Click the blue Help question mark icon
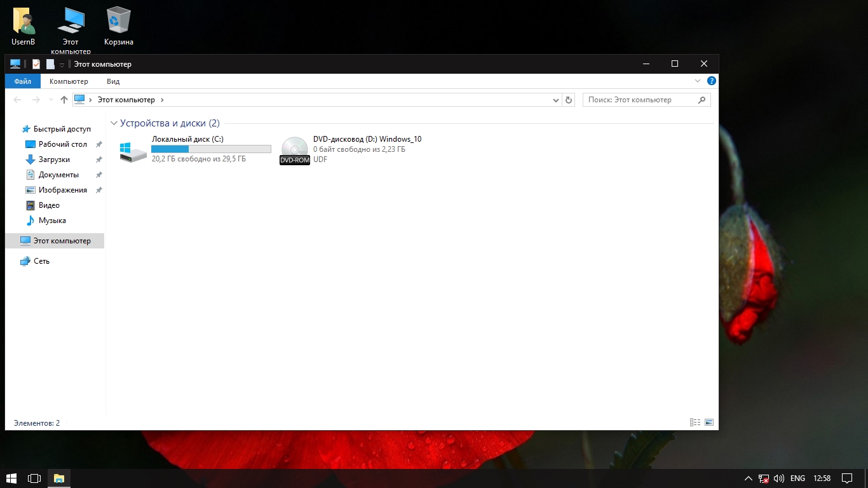This screenshot has width=868, height=488. [712, 81]
